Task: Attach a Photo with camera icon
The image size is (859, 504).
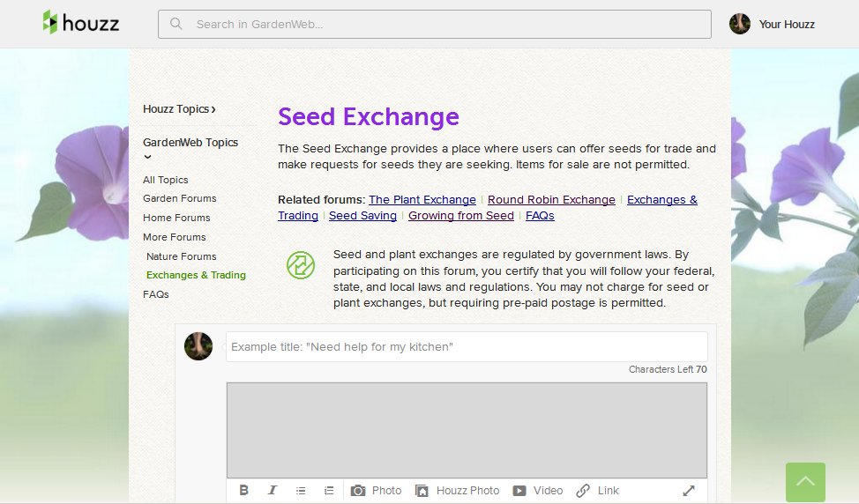Action: click(377, 490)
